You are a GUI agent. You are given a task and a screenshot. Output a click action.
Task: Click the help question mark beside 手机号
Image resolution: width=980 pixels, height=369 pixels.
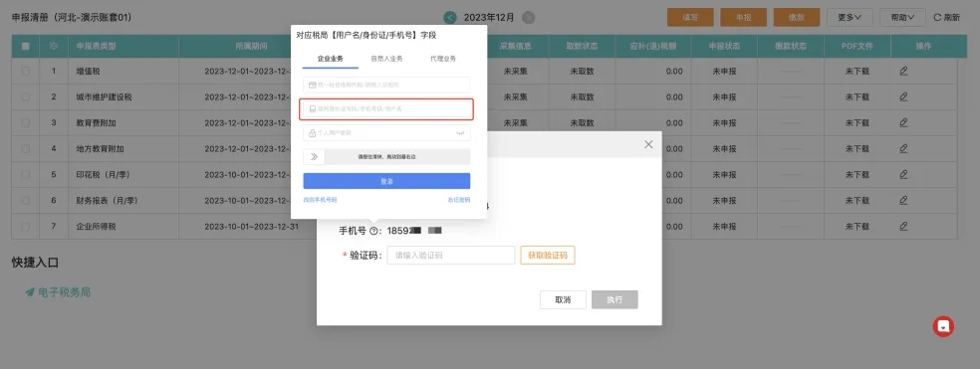coord(373,231)
